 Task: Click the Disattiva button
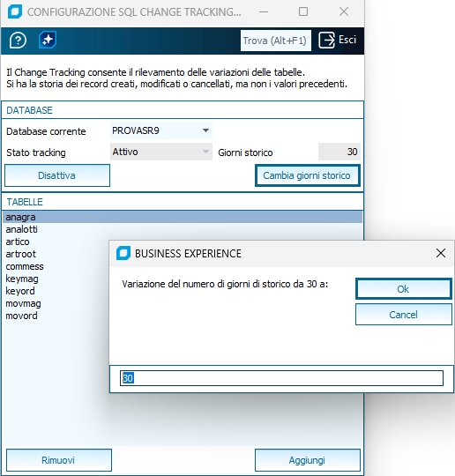click(x=57, y=175)
